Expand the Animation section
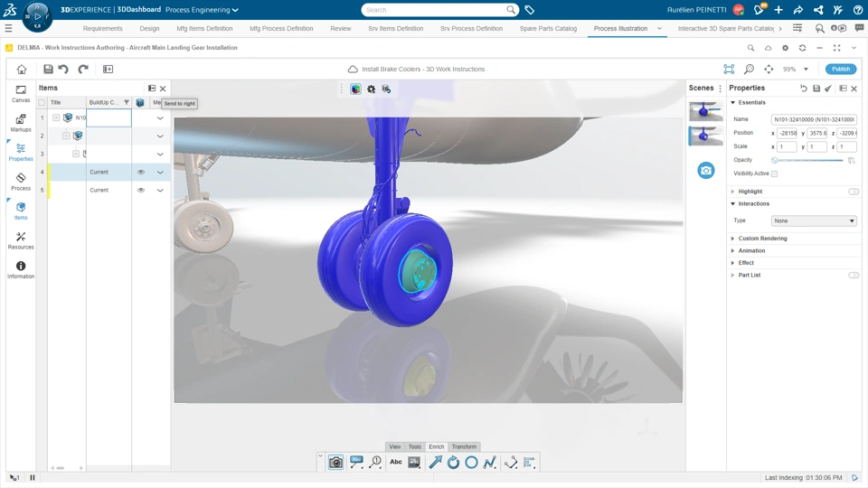868x488 pixels. pos(751,250)
